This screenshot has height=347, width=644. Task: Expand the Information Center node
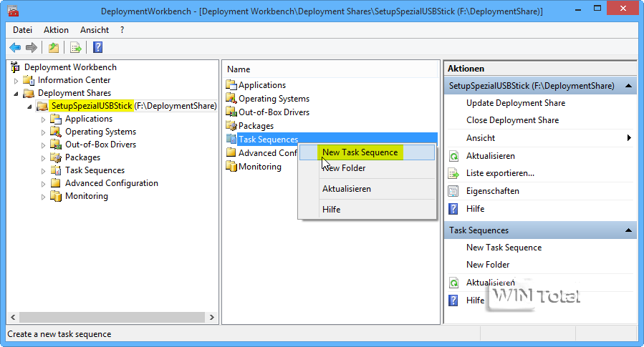pyautogui.click(x=16, y=81)
